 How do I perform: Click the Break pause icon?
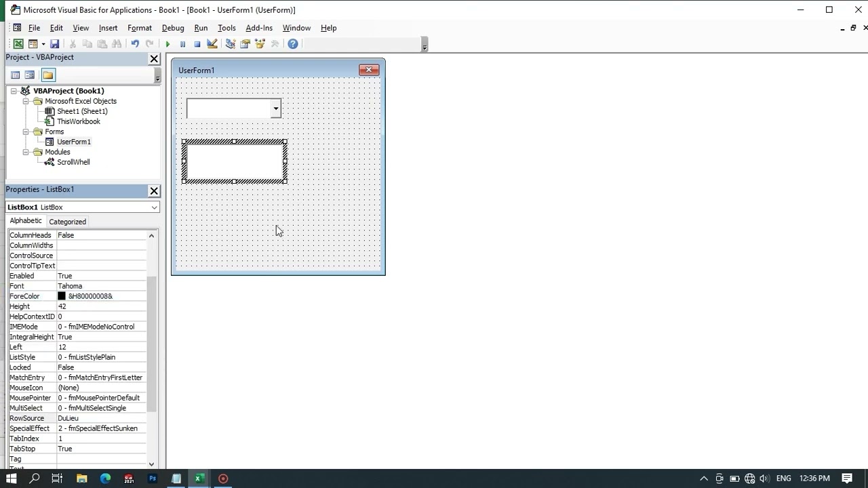tap(182, 44)
